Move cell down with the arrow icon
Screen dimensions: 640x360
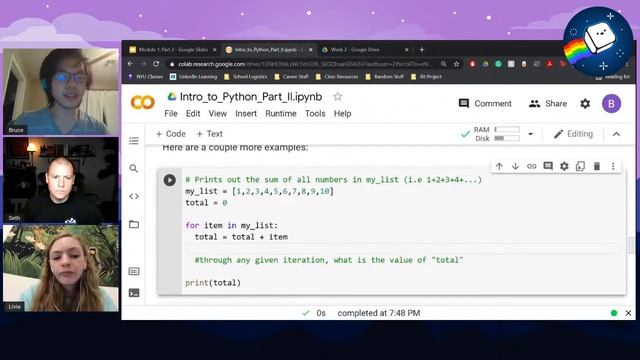click(x=515, y=166)
